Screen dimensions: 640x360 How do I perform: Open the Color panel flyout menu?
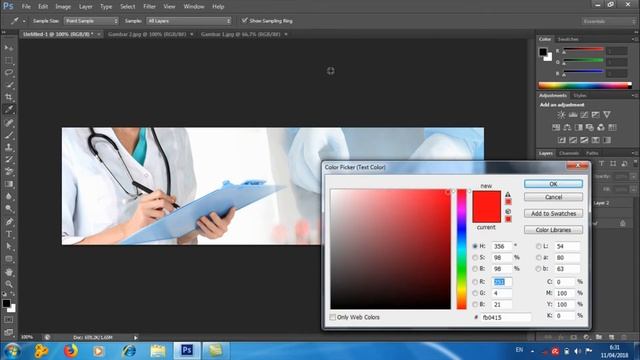pos(634,39)
